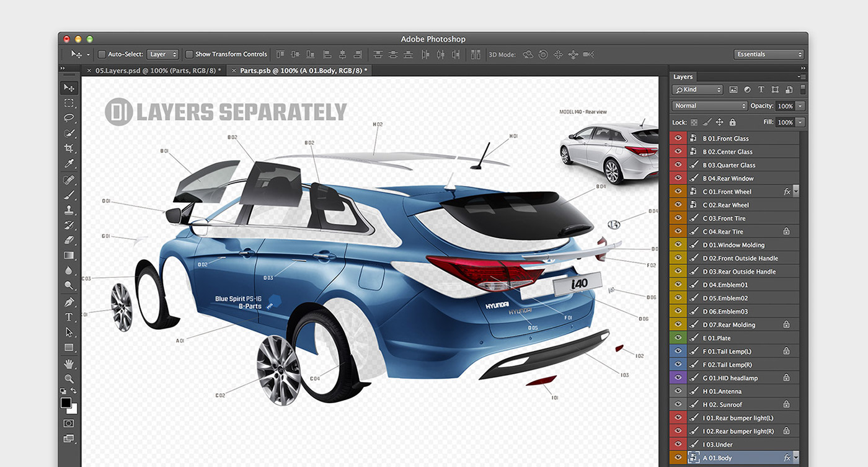Open the Auto-Select Layer dropdown
Screen dimensions: 868x467
click(x=163, y=55)
